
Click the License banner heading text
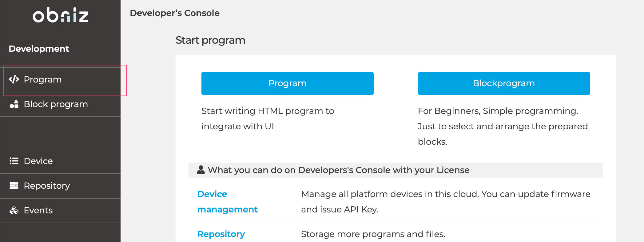point(338,170)
